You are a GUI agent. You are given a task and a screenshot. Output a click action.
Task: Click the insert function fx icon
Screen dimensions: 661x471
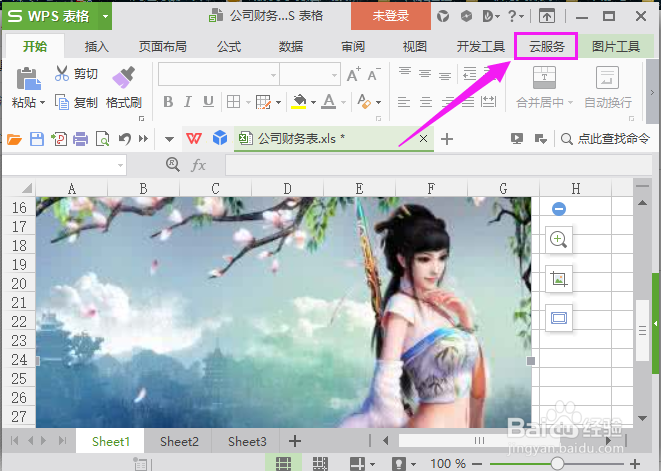[199, 165]
